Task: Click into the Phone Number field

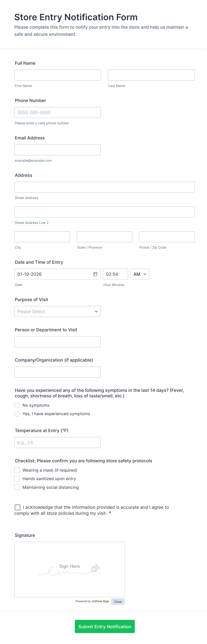Action: point(57,113)
